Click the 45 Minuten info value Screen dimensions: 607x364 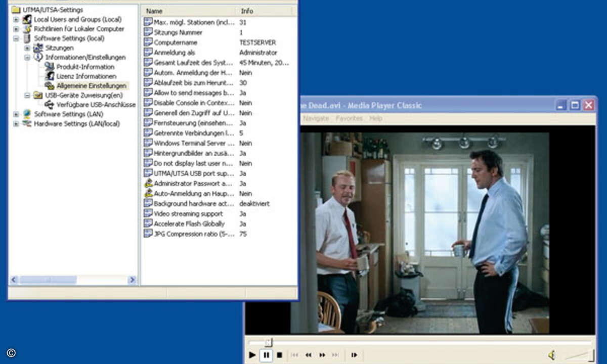pyautogui.click(x=264, y=63)
